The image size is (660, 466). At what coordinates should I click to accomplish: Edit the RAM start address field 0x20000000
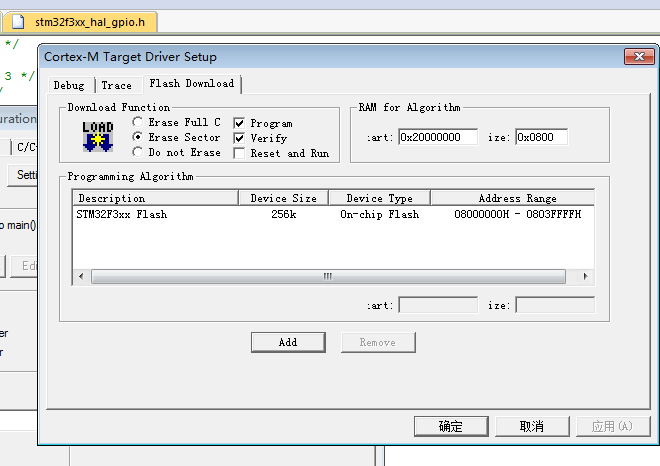point(438,137)
